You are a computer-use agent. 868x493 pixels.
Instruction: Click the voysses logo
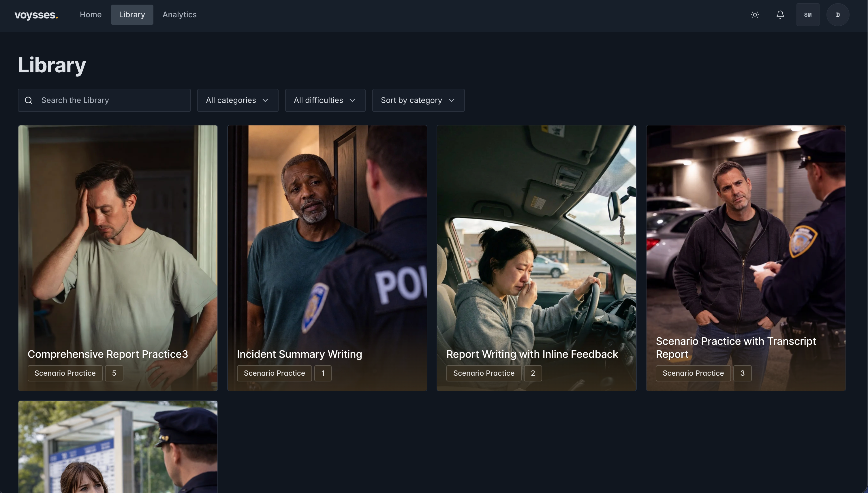(36, 15)
